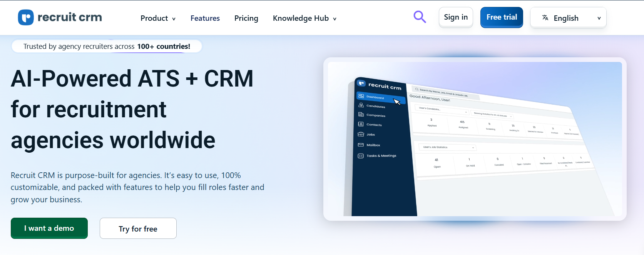Screen dimensions: 644x255
Task: Click the search field in the preview
Action: [446, 92]
